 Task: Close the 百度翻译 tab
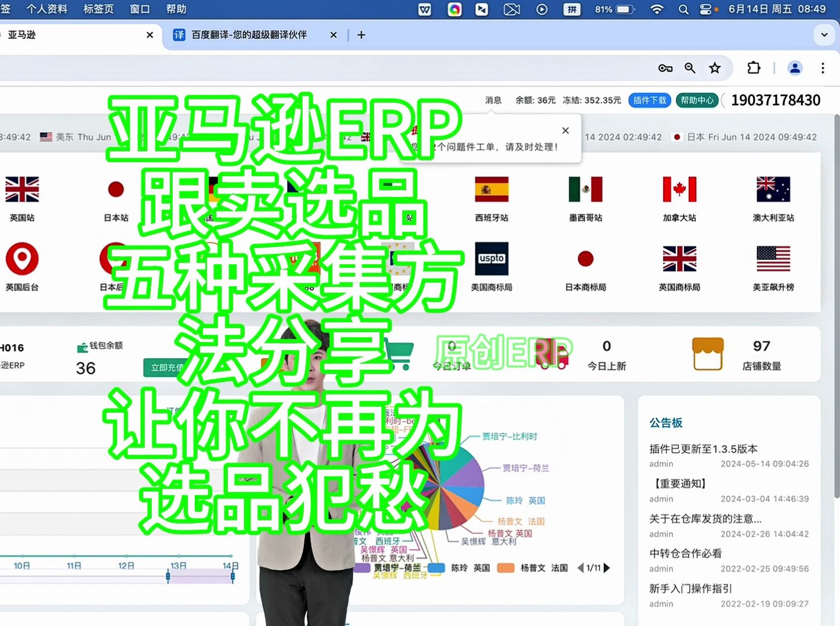click(333, 35)
